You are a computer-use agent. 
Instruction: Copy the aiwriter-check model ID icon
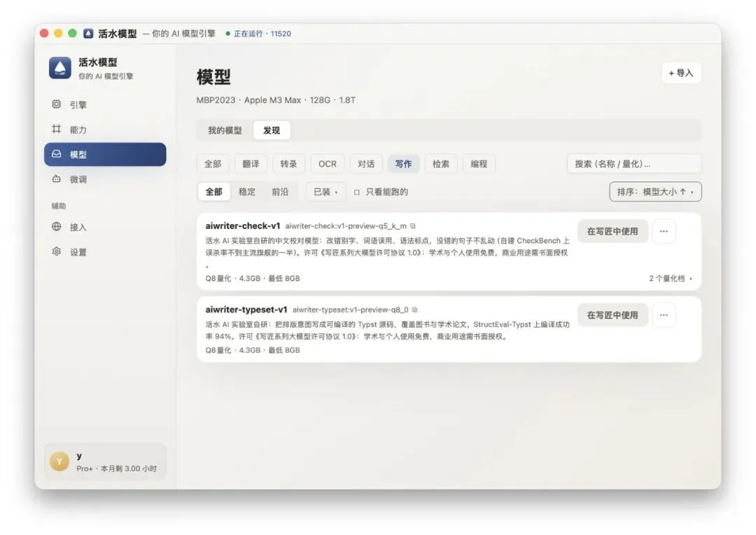coord(413,225)
